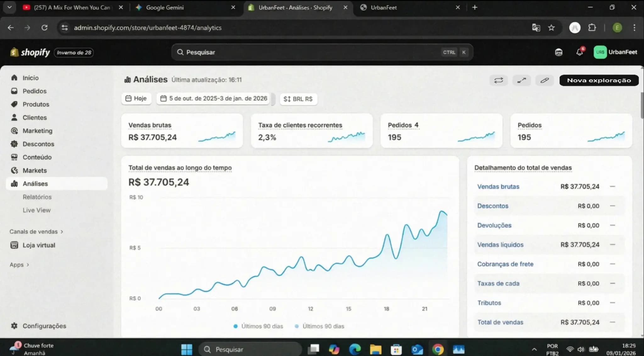
Task: Open the tab search dropdown arrow
Action: [x=9, y=8]
